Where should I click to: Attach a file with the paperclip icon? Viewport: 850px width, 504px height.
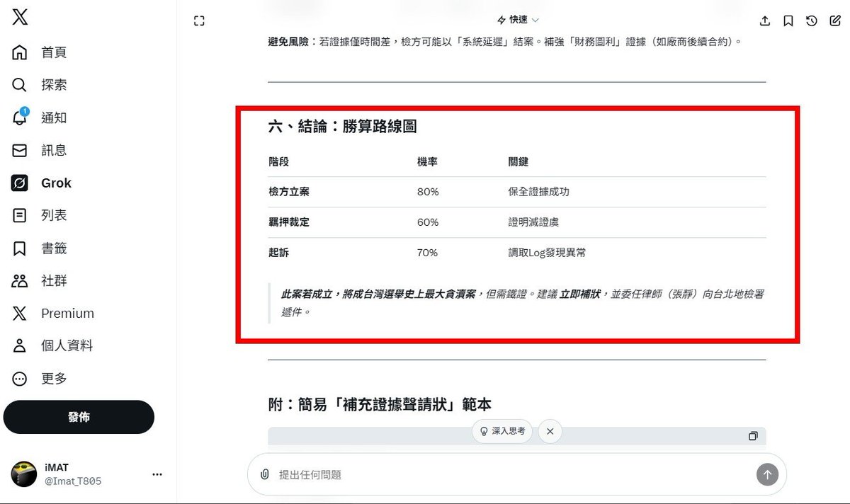pyautogui.click(x=264, y=474)
